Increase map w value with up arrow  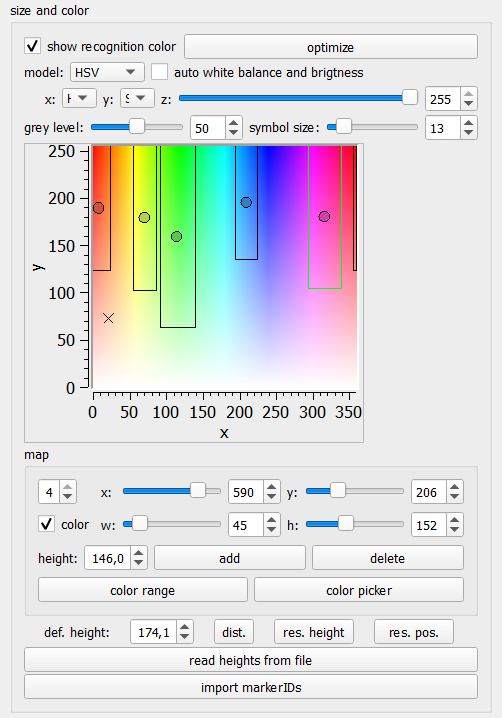[272, 520]
